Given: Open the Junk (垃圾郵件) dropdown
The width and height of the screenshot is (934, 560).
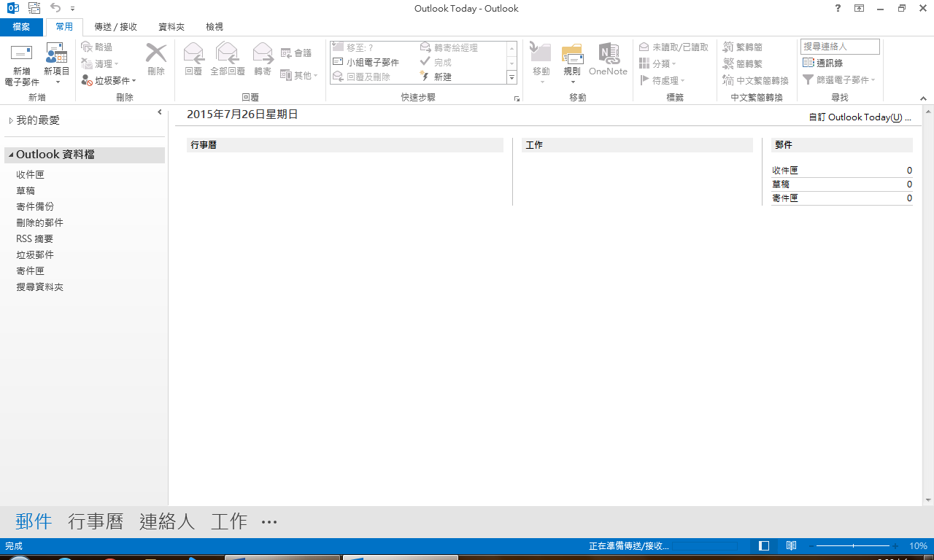Looking at the screenshot, I should tap(109, 80).
